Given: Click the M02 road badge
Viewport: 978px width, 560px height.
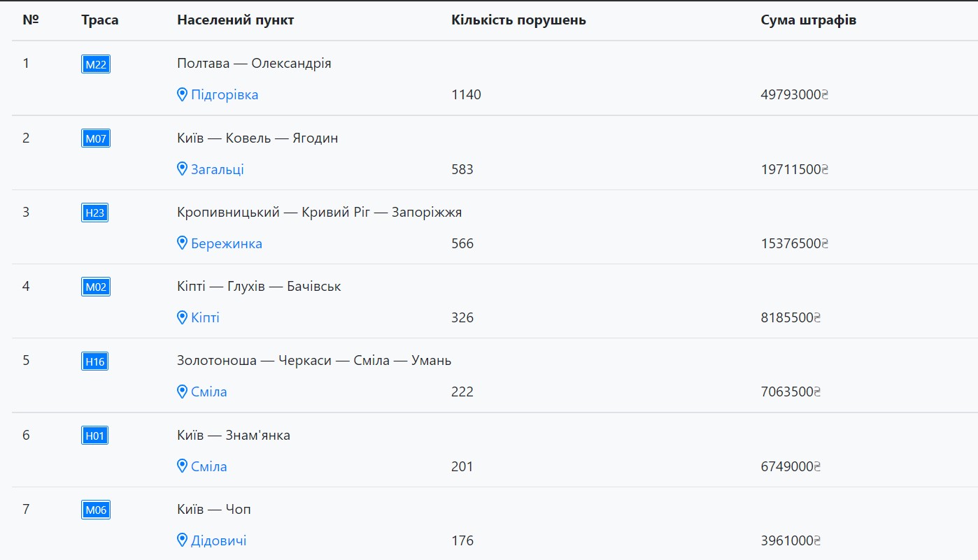Looking at the screenshot, I should click(x=96, y=287).
